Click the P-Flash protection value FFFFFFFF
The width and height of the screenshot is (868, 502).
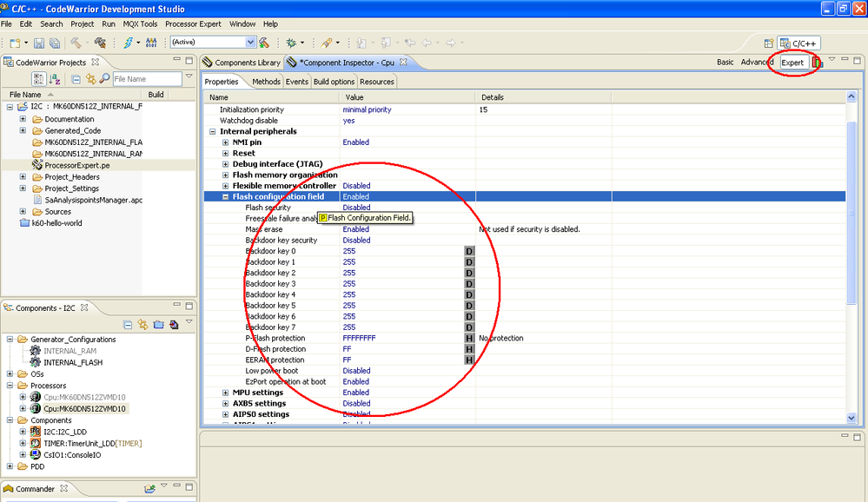tap(359, 338)
